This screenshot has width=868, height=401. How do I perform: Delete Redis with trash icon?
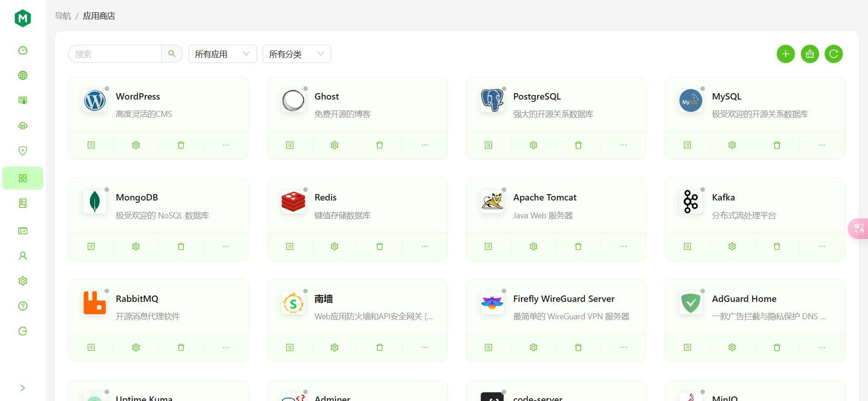point(379,247)
